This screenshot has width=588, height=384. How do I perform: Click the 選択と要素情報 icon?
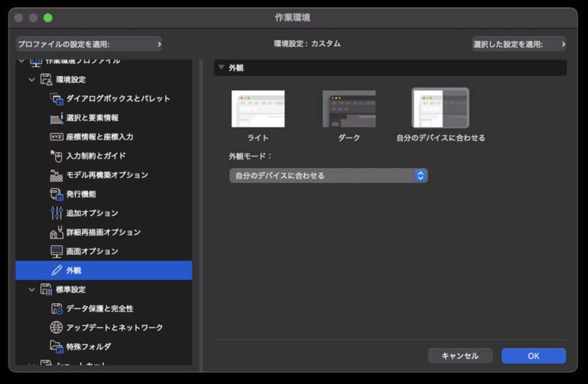(x=57, y=117)
